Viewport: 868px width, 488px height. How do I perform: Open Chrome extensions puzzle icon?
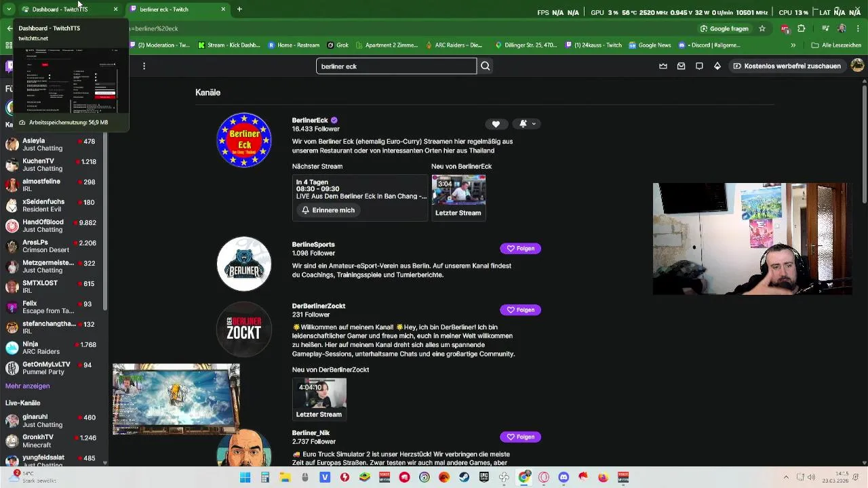click(802, 28)
